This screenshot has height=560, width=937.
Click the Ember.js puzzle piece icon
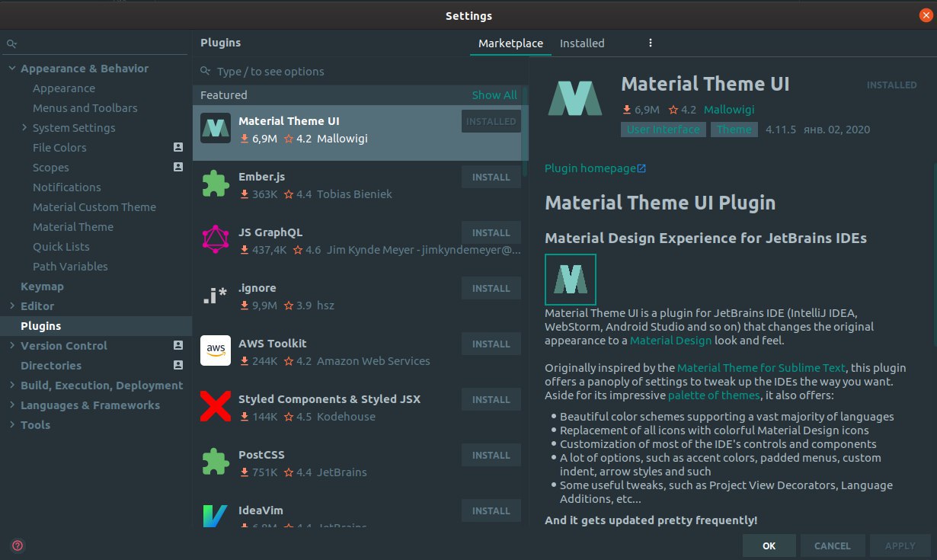click(x=216, y=184)
